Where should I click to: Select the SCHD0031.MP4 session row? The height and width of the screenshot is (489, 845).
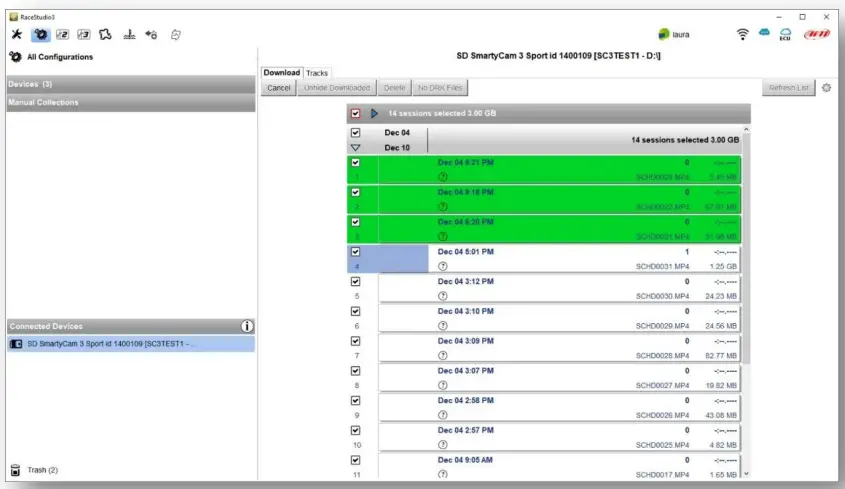(544, 259)
